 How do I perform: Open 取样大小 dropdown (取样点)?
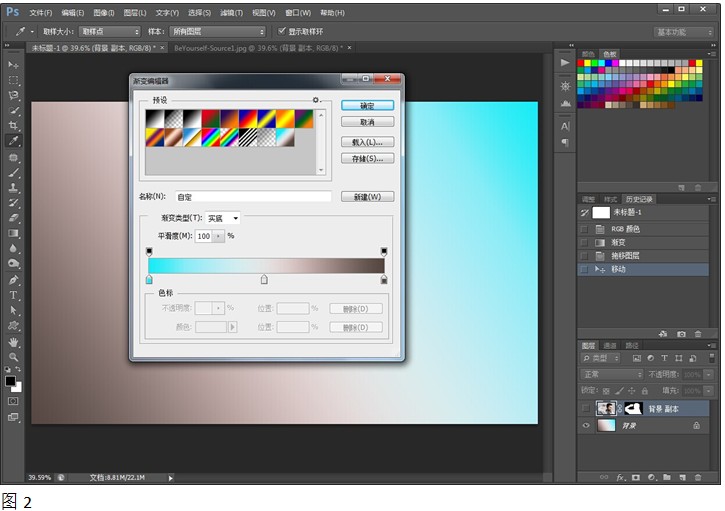[x=109, y=31]
